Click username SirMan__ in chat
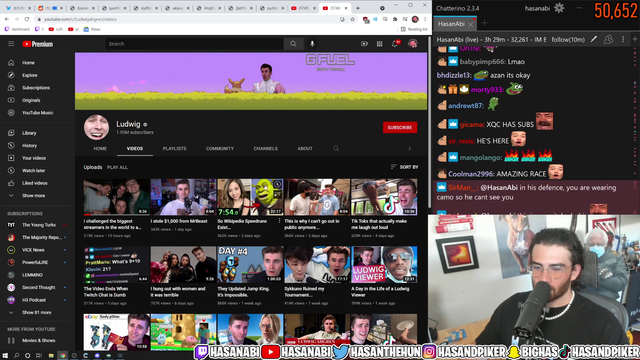The height and width of the screenshot is (360, 640). pos(462,188)
